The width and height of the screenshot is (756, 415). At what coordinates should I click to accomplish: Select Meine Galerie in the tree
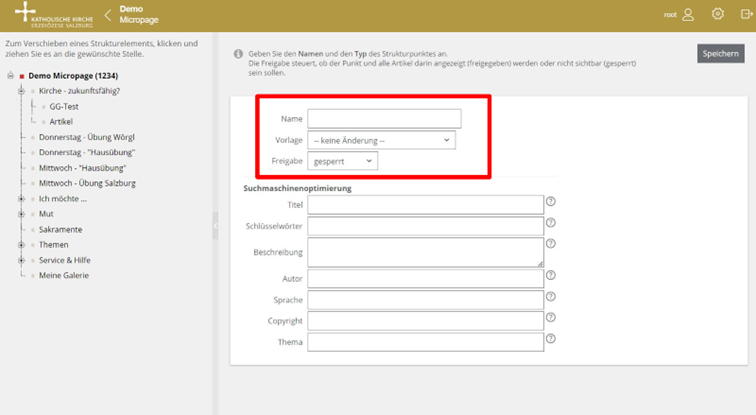(x=64, y=275)
